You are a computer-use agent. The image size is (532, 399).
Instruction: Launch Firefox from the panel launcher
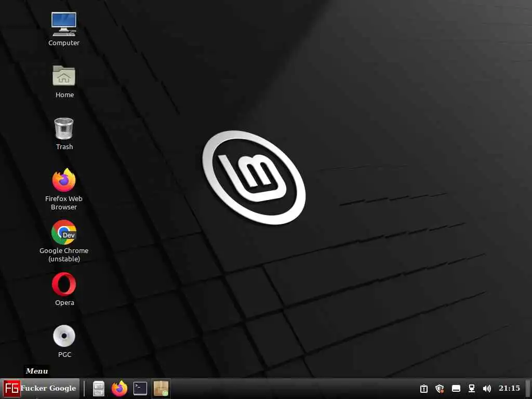(119, 389)
